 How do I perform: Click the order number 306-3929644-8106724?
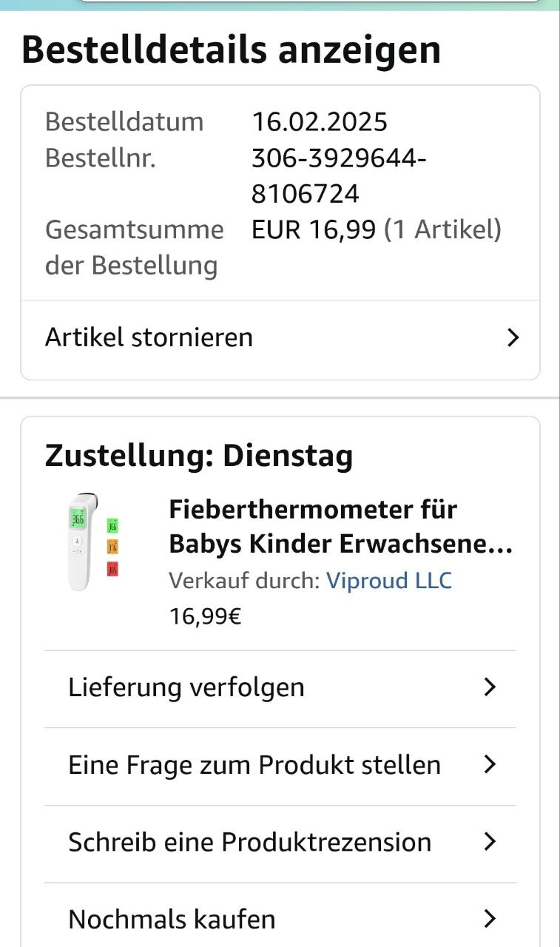(x=338, y=176)
